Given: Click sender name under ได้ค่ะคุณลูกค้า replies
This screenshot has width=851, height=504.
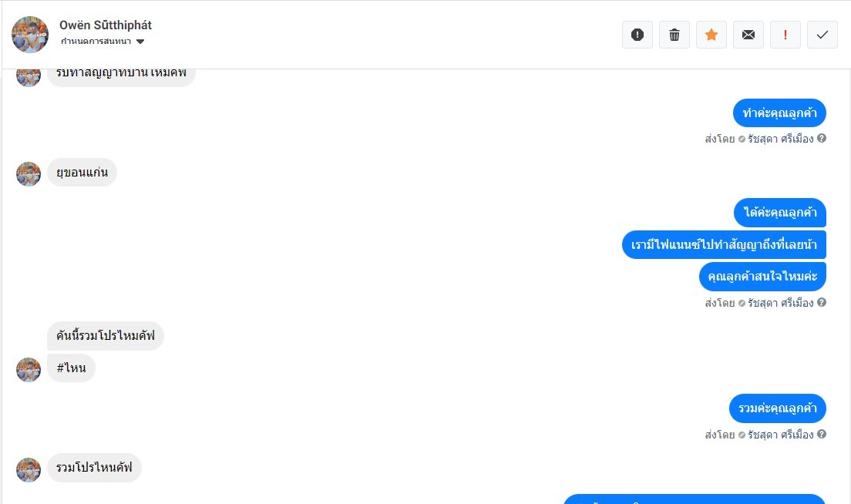Looking at the screenshot, I should click(x=780, y=303).
